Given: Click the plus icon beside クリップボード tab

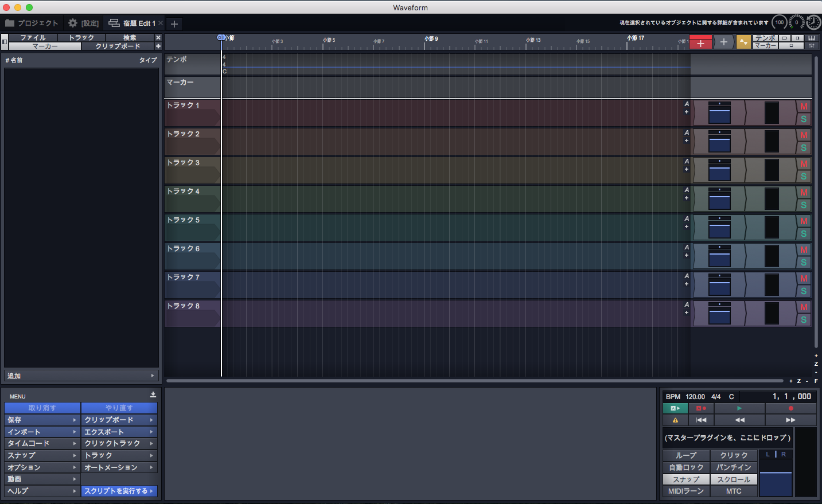Looking at the screenshot, I should point(158,46).
